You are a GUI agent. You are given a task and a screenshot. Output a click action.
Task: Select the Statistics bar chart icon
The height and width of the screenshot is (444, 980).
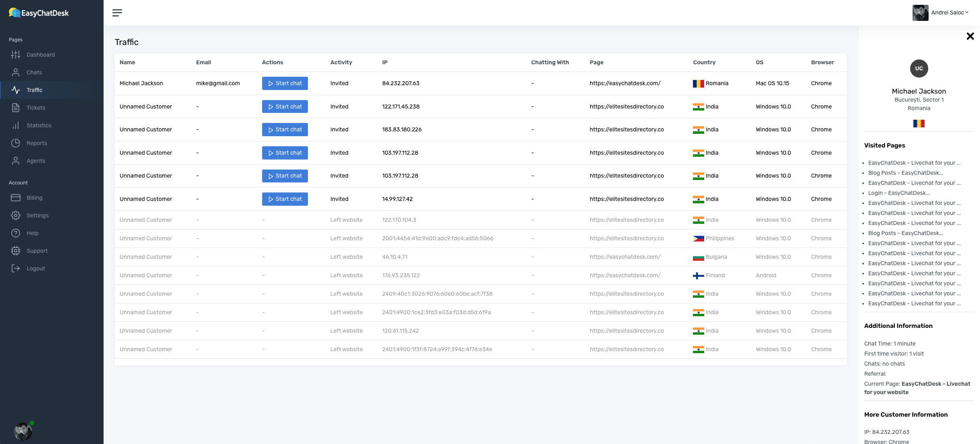click(16, 125)
